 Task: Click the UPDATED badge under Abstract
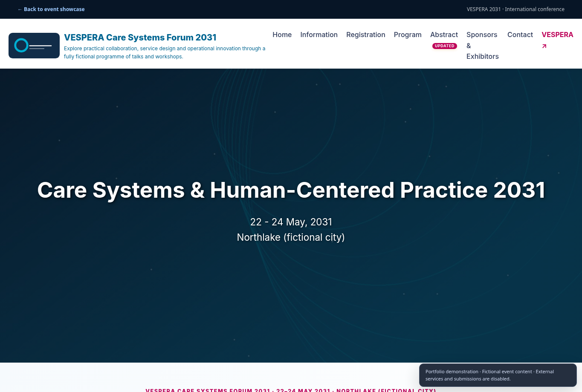[x=445, y=46]
